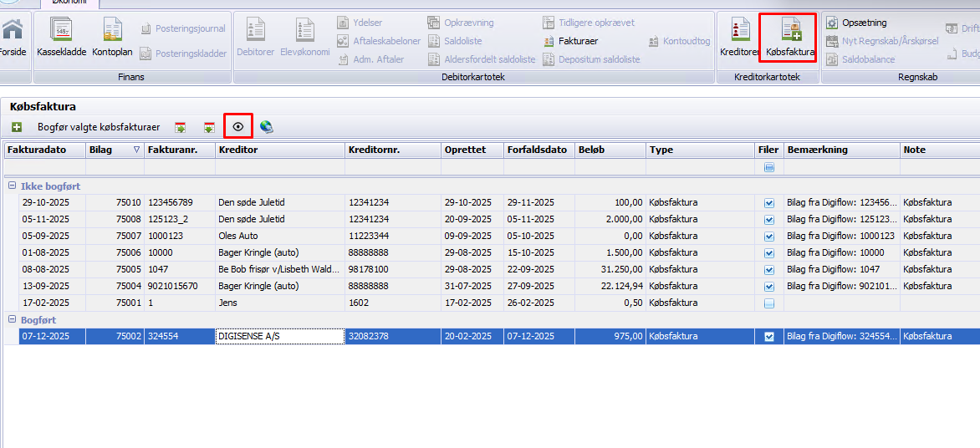The height and width of the screenshot is (448, 980).
Task: Click the globe icon in the Købsfaktura toolbar
Action: coord(267,128)
